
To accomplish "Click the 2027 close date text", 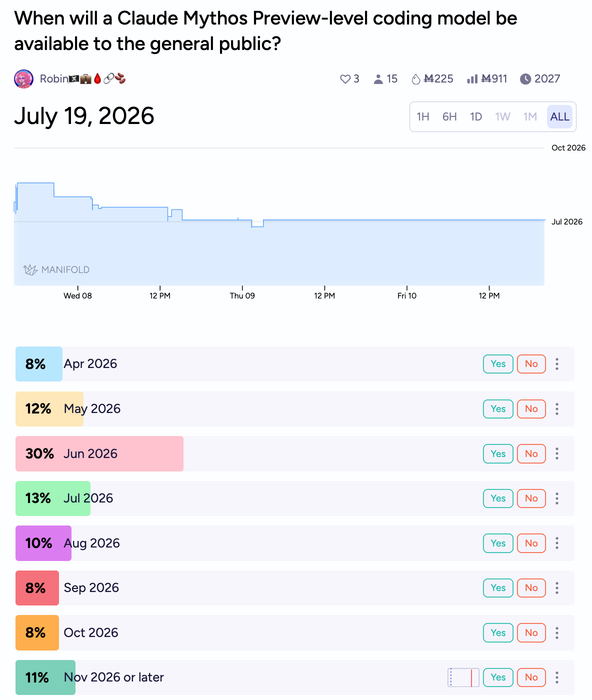I will pos(547,79).
